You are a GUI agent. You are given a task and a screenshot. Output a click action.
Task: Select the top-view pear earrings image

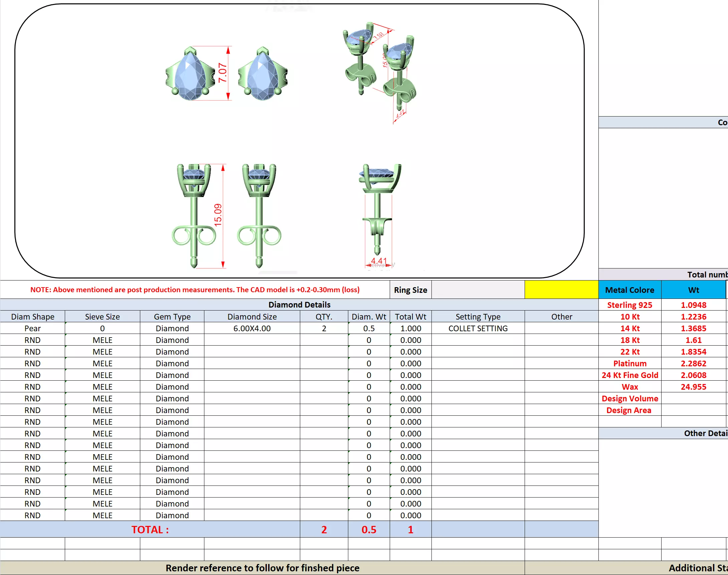click(227, 74)
